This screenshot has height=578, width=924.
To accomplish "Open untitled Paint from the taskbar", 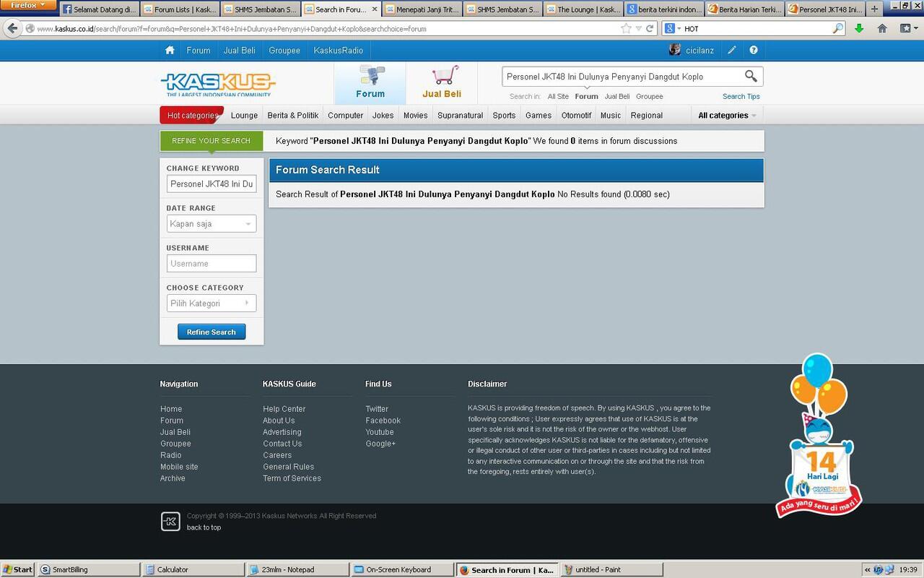I will tap(611, 569).
